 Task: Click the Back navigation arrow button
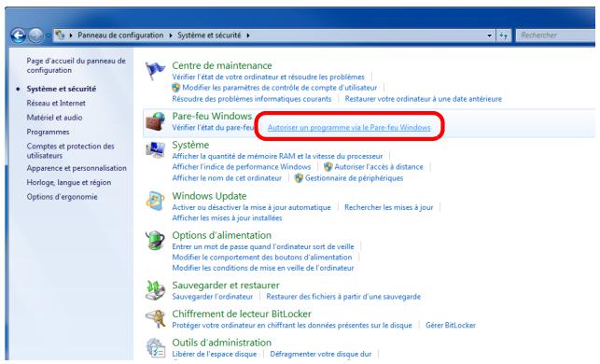pos(18,35)
